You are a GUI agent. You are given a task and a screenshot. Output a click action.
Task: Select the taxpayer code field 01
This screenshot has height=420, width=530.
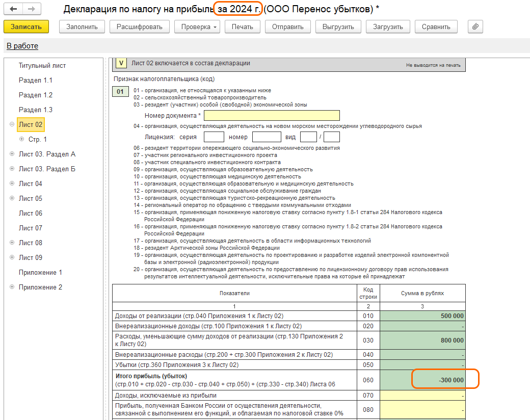(x=120, y=92)
